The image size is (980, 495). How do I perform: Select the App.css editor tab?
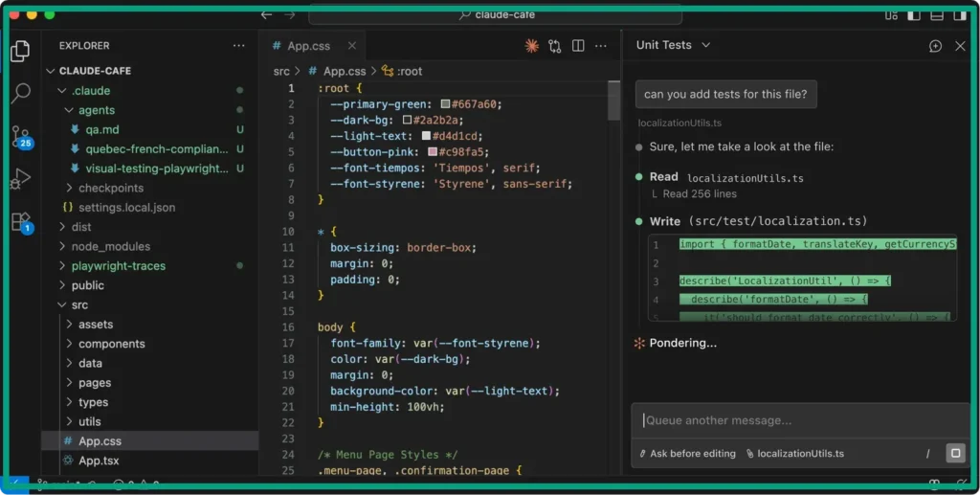[x=313, y=46]
